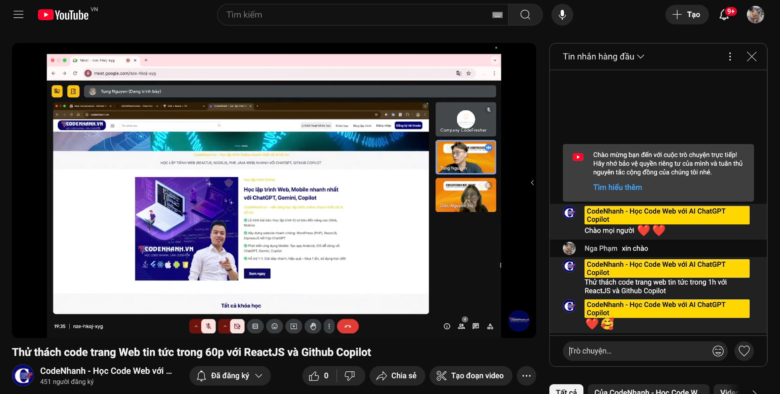Screen dimensions: 780x394
Task: Open the YouTube hamburger guide menu
Action: pos(18,14)
